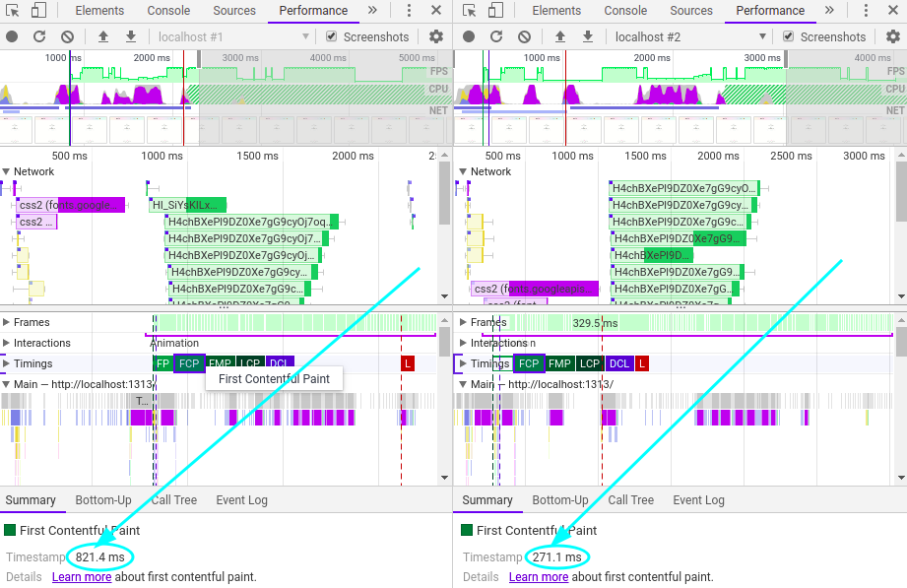907x588 pixels.
Task: Click reload-and-profile icon in right DevTools
Action: tap(496, 37)
